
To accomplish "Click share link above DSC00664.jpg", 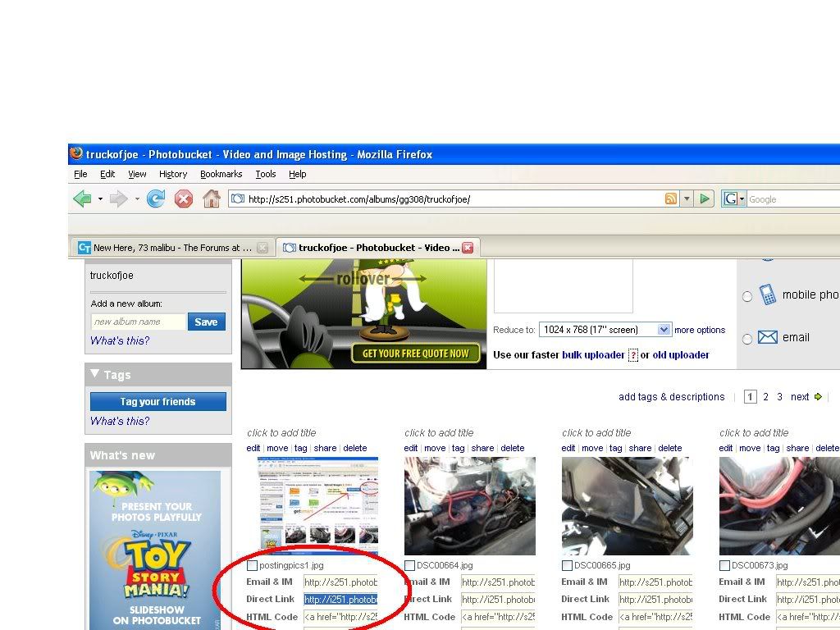I will 482,449.
